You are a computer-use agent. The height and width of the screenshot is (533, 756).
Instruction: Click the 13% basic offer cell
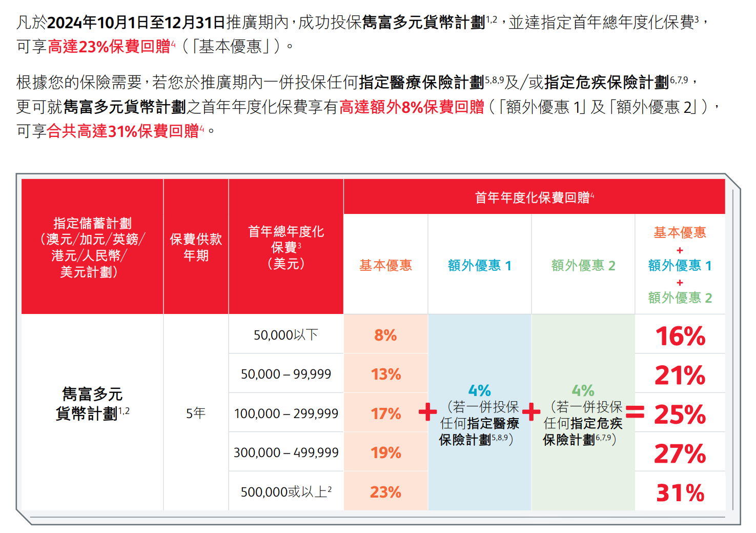pyautogui.click(x=385, y=374)
